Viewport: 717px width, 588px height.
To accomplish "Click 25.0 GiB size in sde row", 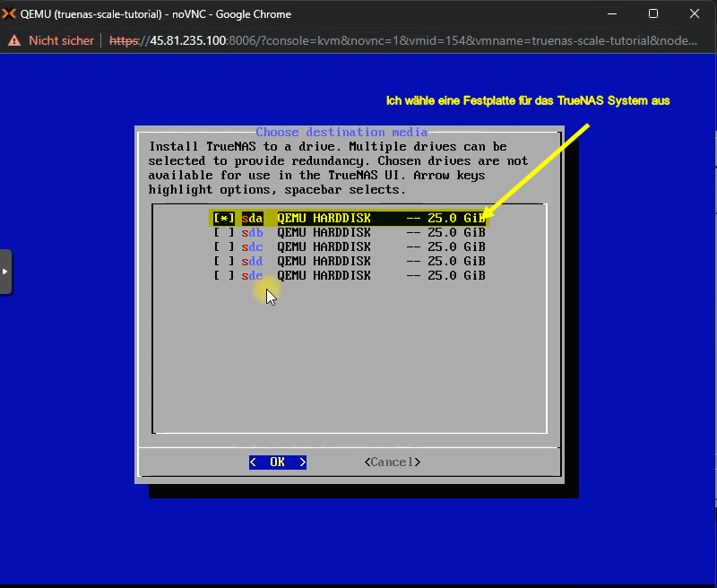I will click(456, 275).
